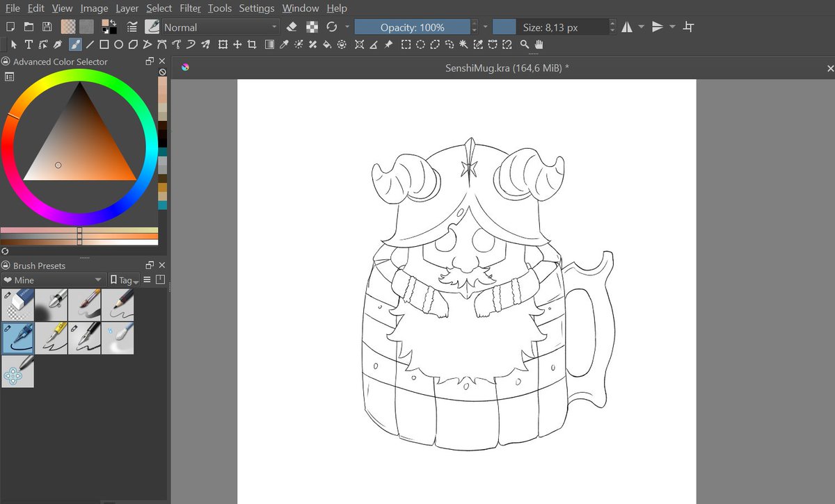This screenshot has height=504, width=835.
Task: Open the Normal blending mode dropdown
Action: coord(219,26)
